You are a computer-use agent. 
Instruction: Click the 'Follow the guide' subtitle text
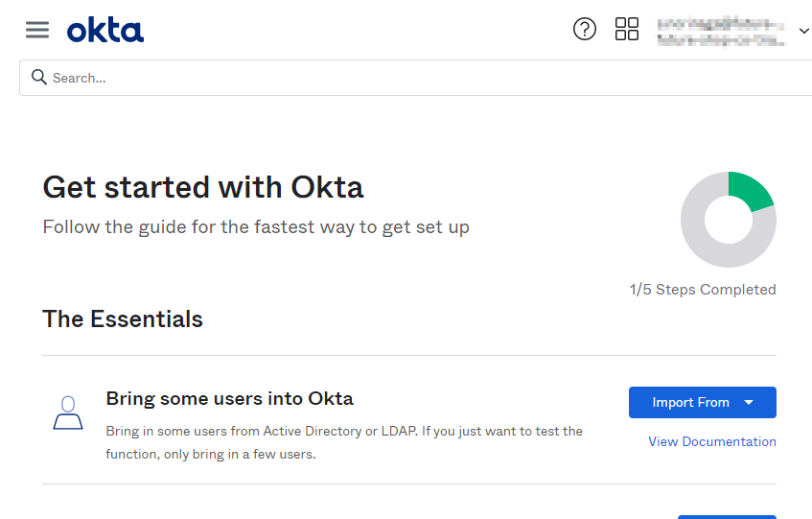click(256, 227)
